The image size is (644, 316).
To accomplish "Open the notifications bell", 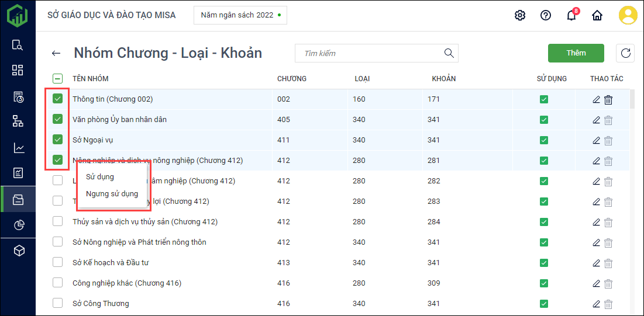I will click(571, 15).
